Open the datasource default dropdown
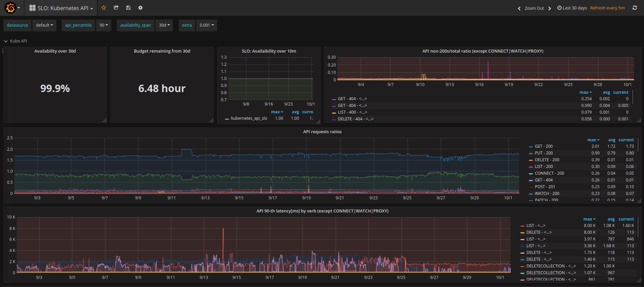This screenshot has width=644, height=287. click(45, 25)
